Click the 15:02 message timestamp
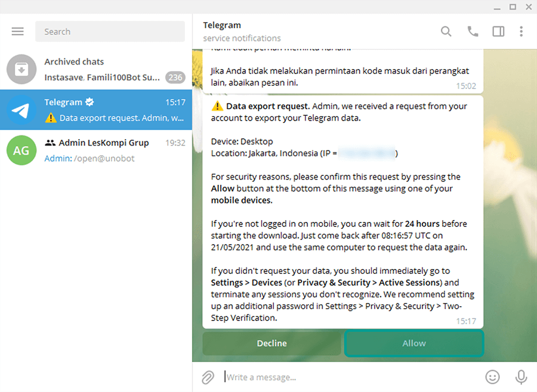 pyautogui.click(x=466, y=86)
